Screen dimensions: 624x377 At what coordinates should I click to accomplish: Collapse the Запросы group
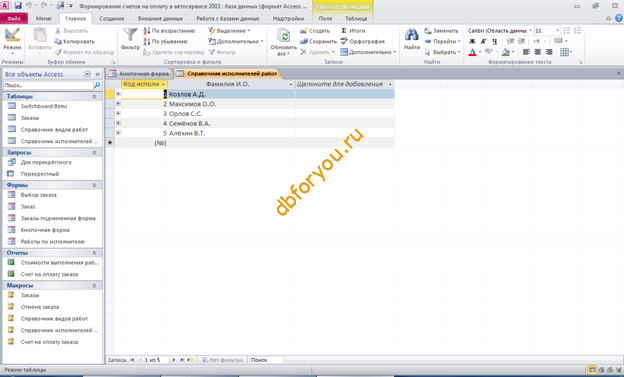coord(94,152)
